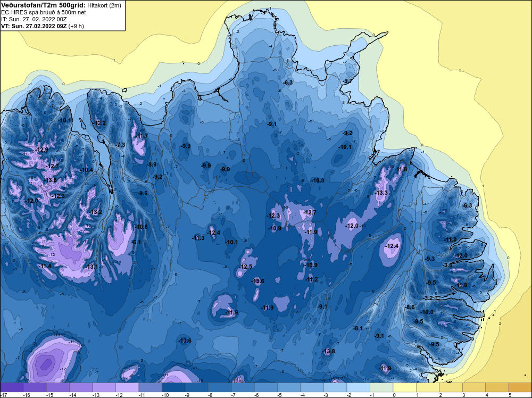This screenshot has height=398, width=532.
Task: Click the northern coastal value -5.7
Action: pyautogui.click(x=347, y=81)
